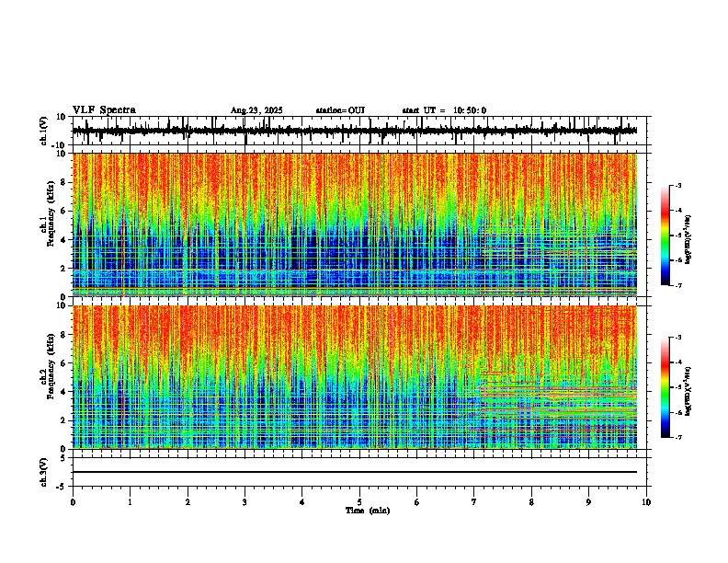Viewport: 728px width, 563px height.
Task: Click the 'station=OUJ' header label
Action: (340, 110)
